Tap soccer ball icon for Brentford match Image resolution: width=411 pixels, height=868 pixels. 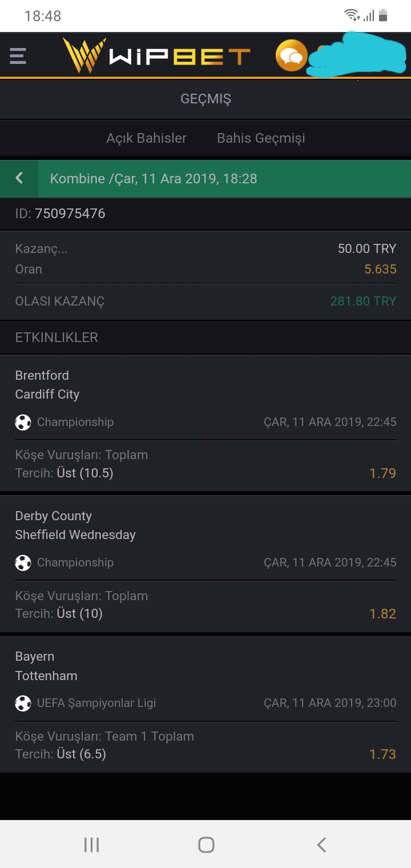[23, 423]
